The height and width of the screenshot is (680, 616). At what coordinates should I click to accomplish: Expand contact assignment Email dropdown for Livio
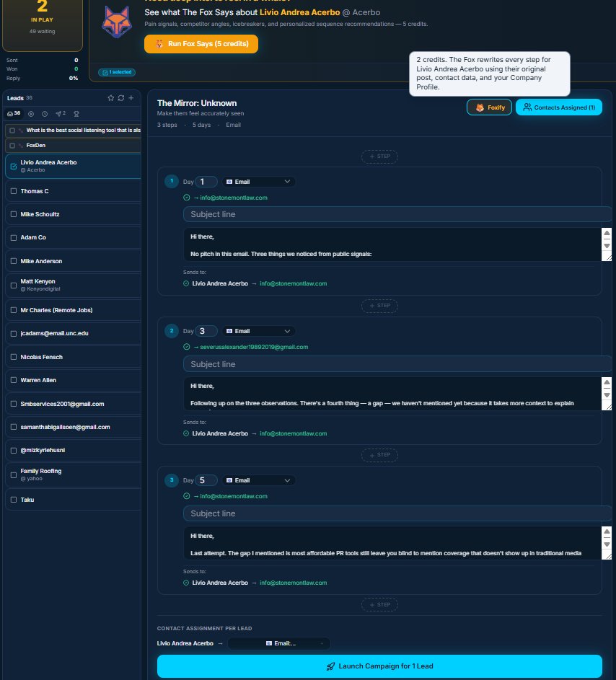(x=279, y=643)
